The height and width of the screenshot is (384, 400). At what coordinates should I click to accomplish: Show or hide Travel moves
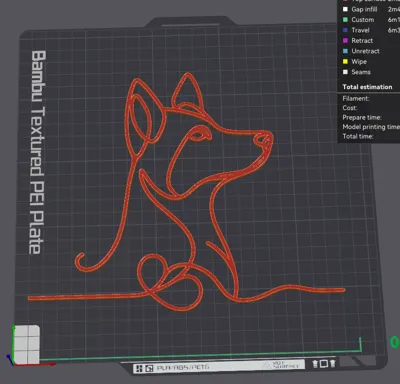pyautogui.click(x=356, y=30)
